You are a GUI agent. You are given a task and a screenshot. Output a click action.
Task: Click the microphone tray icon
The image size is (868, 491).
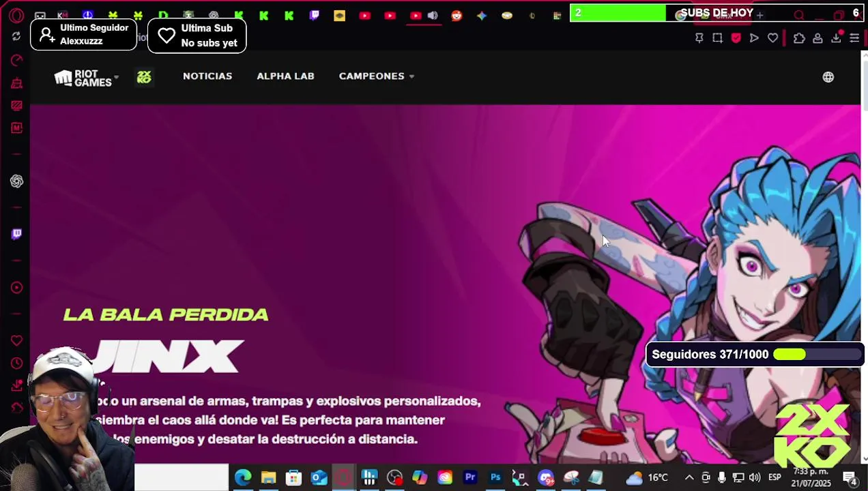pyautogui.click(x=721, y=477)
